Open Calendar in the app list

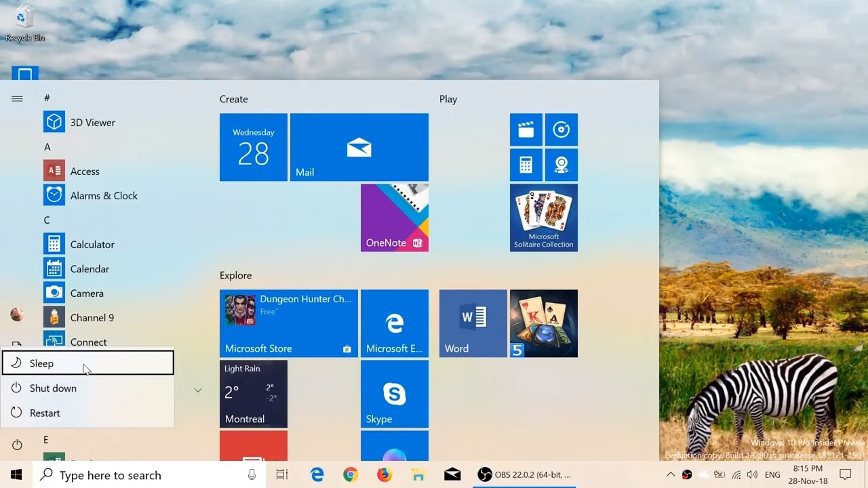tap(76, 268)
